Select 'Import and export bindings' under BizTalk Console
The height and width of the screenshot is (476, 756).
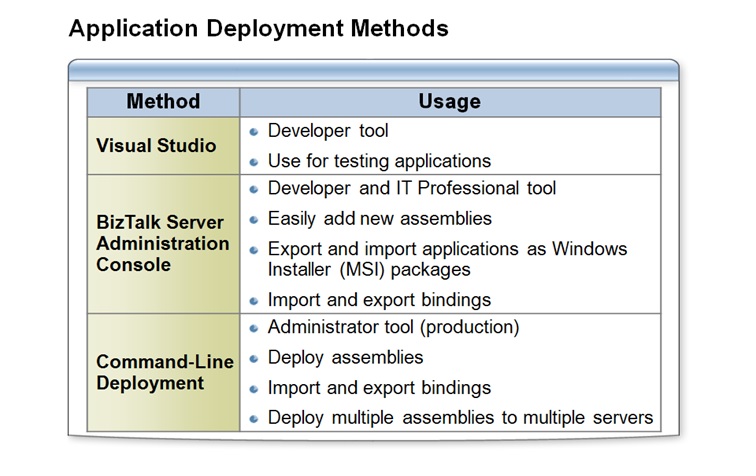379,300
